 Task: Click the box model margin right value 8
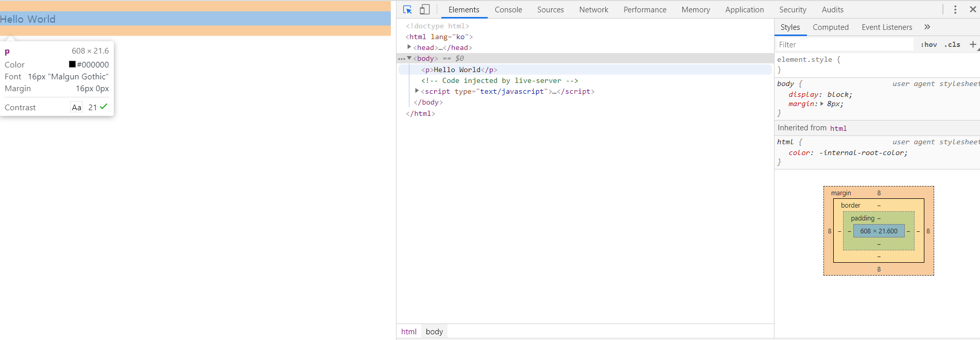928,231
